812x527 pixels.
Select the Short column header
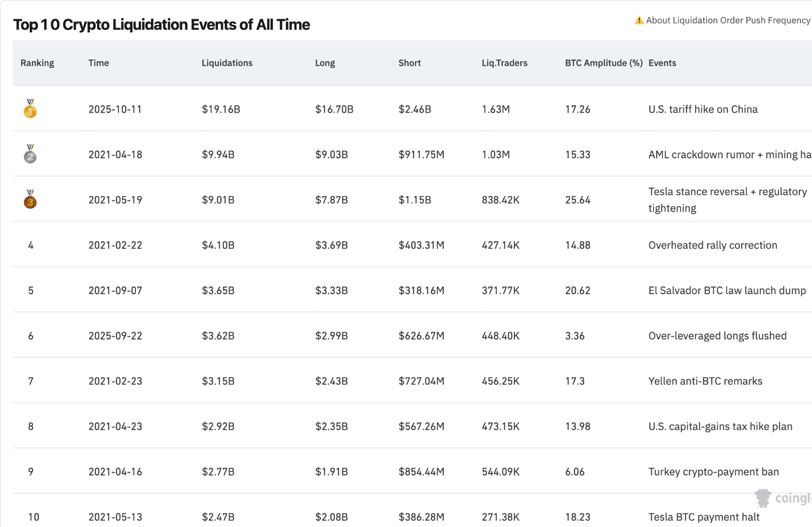409,63
